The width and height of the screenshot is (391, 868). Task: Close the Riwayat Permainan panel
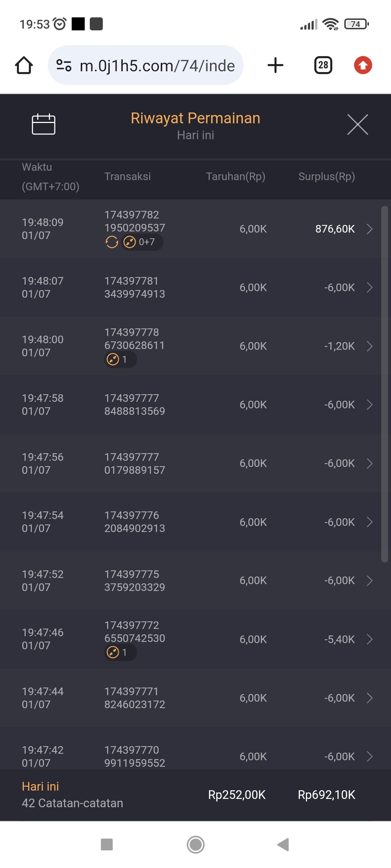tap(357, 124)
